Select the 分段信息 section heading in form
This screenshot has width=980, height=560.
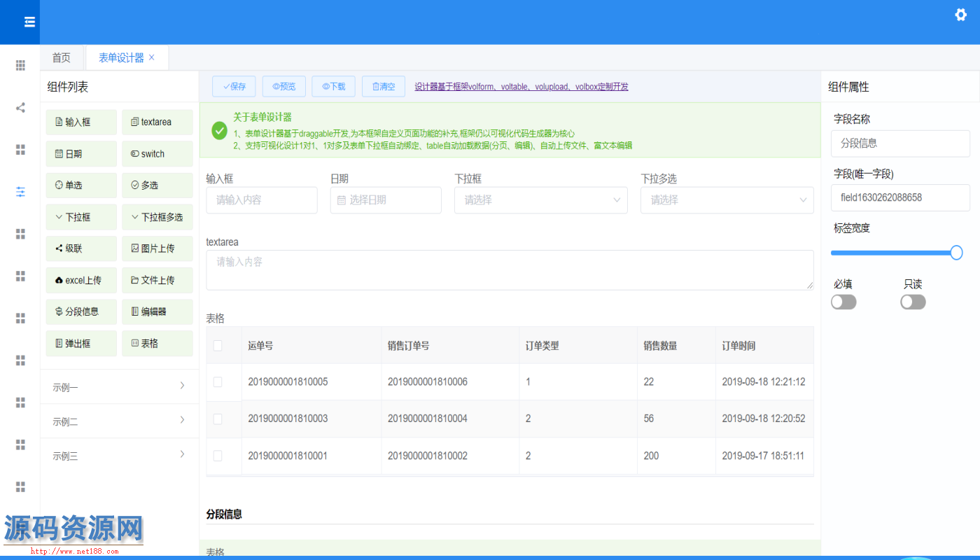tap(224, 514)
